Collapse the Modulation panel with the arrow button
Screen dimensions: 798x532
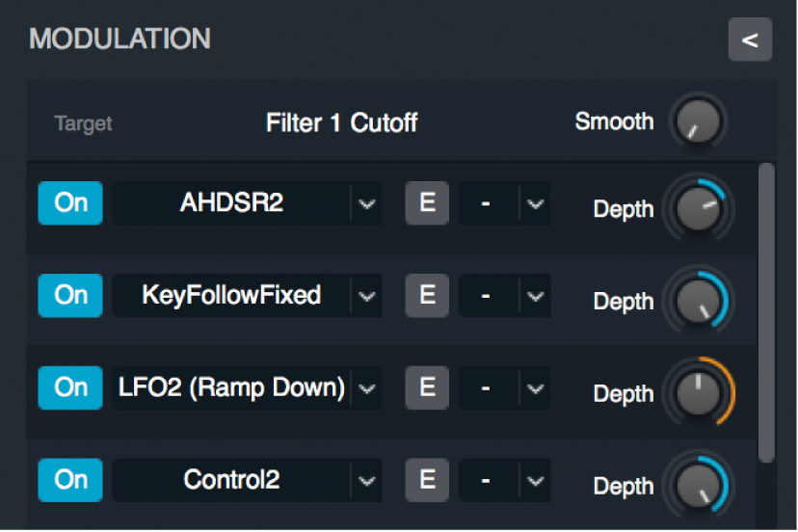[750, 40]
